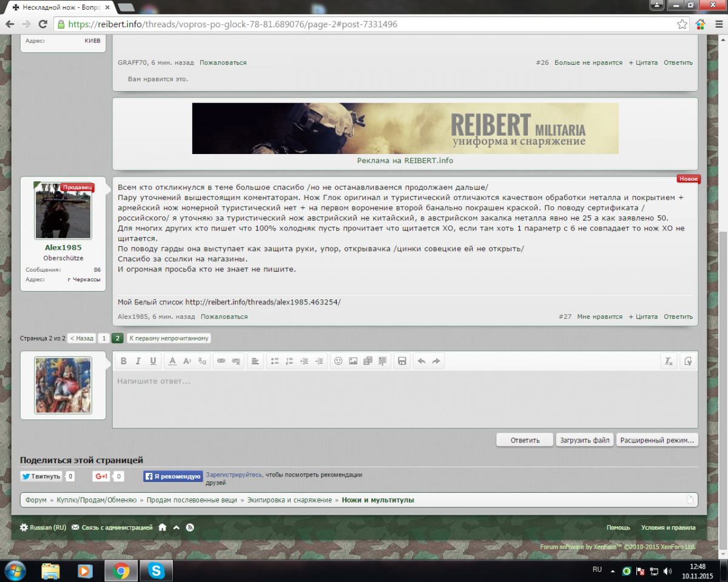Screen dimensions: 728x582
Task: Click the remove formatting icon
Action: [669, 361]
